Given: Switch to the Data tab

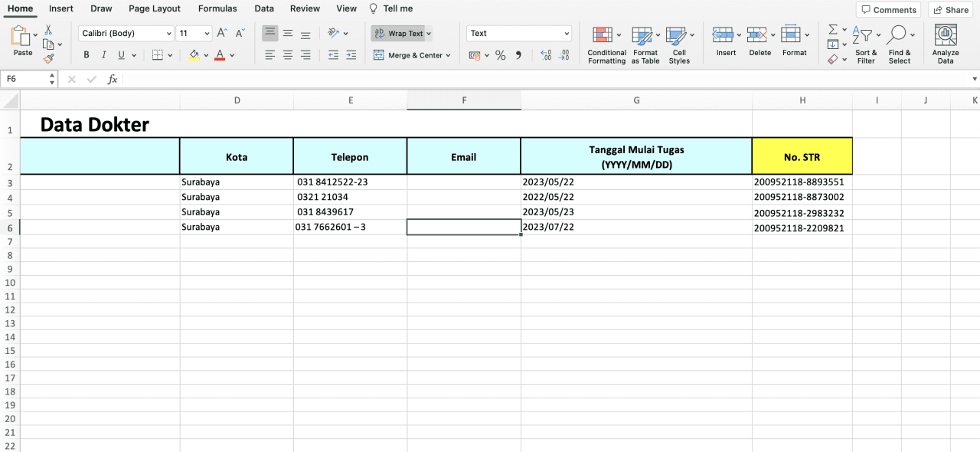Looking at the screenshot, I should [264, 8].
